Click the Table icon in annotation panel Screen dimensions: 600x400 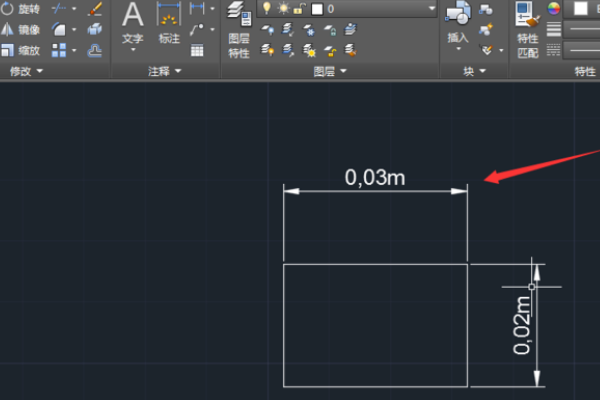click(x=197, y=49)
